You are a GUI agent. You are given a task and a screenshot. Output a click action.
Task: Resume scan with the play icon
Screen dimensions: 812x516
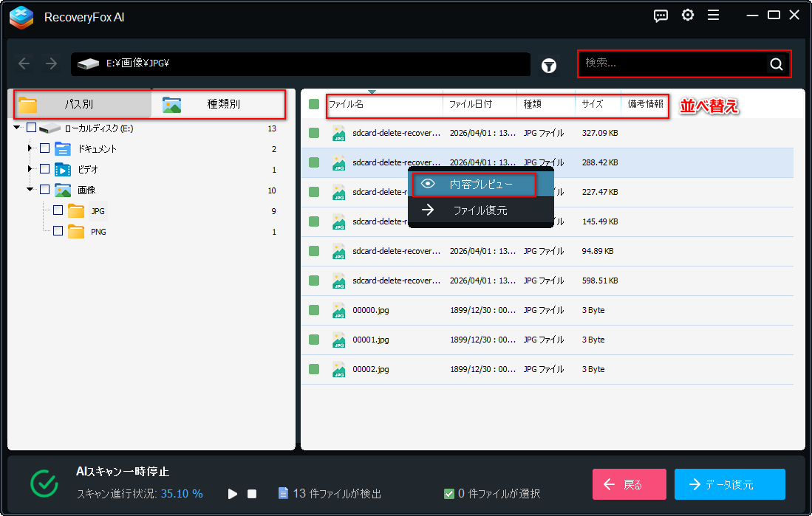(233, 494)
